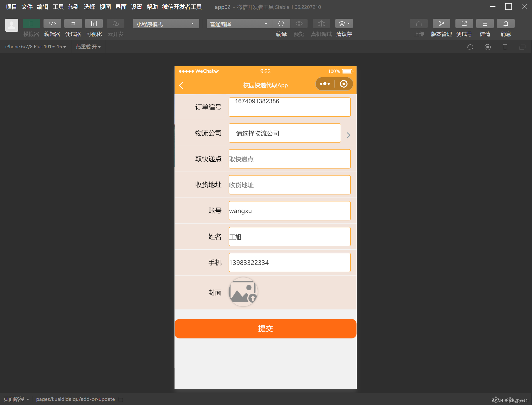The width and height of the screenshot is (532, 405).
Task: Click the 请选择物流公司 picker field
Action: click(285, 133)
